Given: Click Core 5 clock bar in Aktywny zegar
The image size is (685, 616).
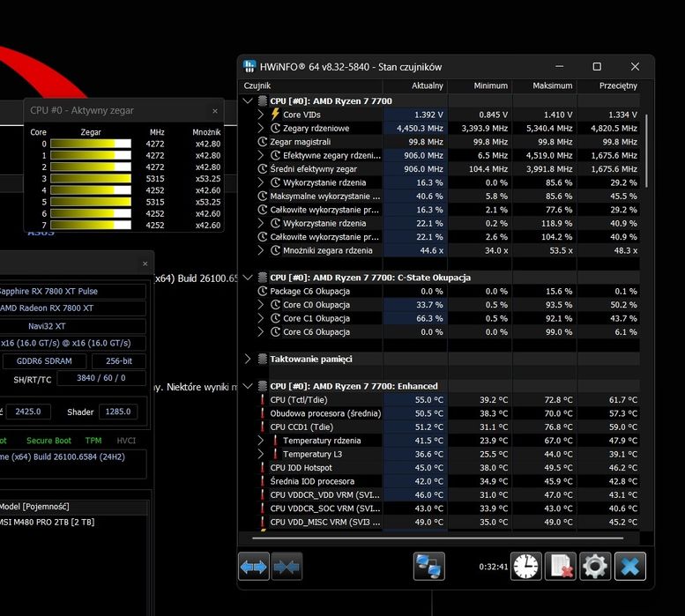Looking at the screenshot, I should click(91, 202).
